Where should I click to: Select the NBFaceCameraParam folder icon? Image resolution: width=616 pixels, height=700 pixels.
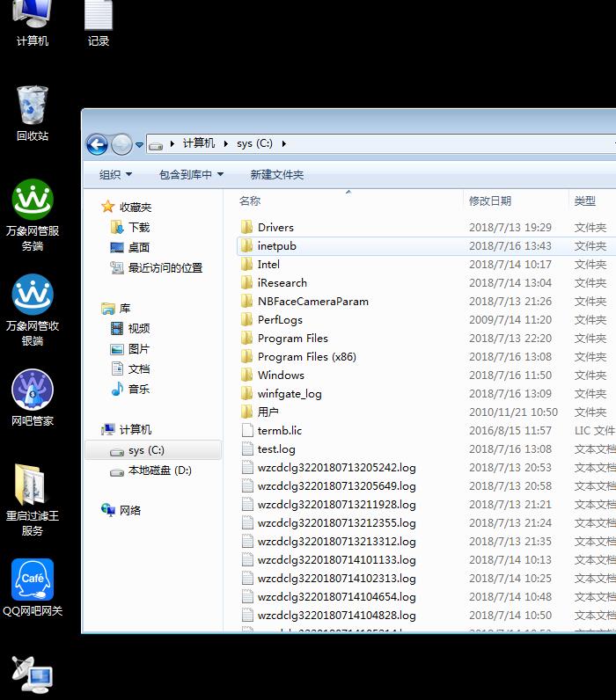click(x=246, y=302)
